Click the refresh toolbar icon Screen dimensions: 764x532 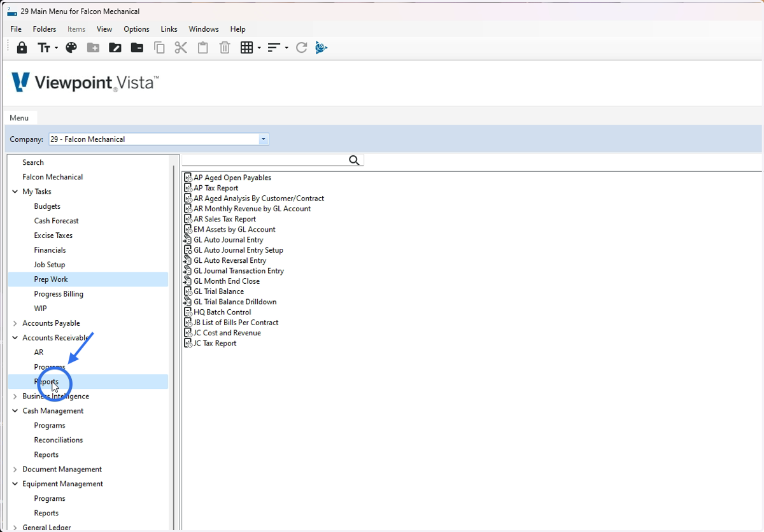tap(302, 48)
